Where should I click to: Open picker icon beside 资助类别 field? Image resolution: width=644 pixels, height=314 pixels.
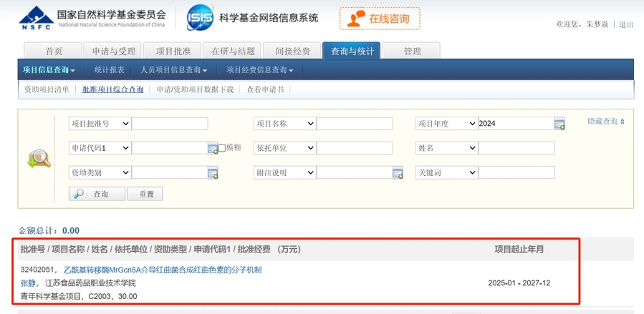coord(213,173)
